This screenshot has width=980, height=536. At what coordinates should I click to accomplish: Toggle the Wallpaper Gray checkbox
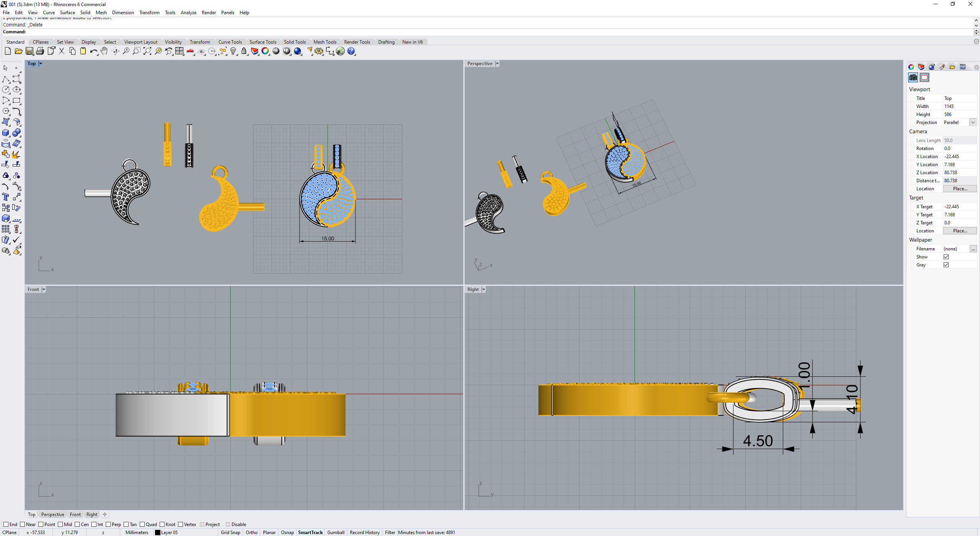pos(946,265)
